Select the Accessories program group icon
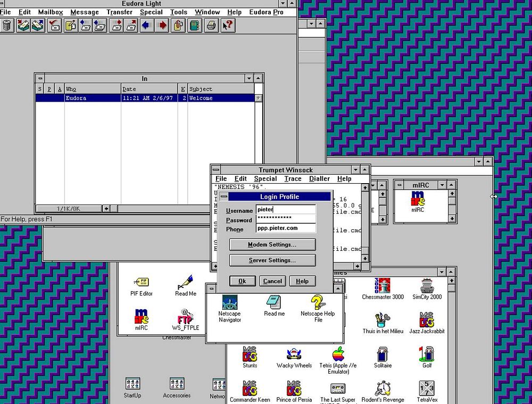The width and height of the screenshot is (532, 404). point(177,387)
